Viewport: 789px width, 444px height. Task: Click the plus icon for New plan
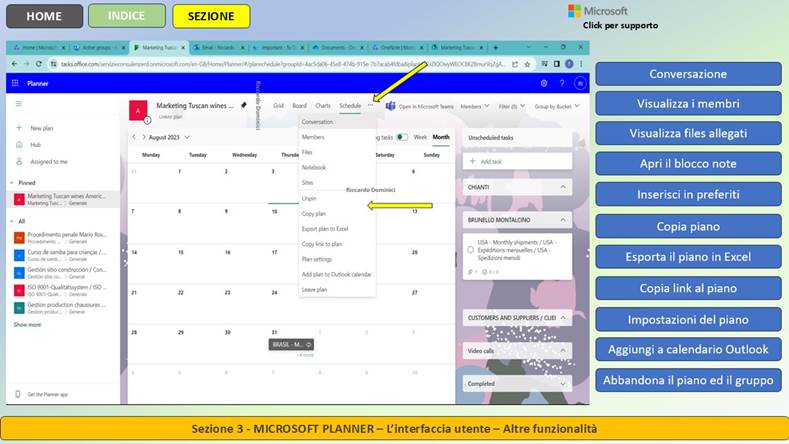coord(19,128)
